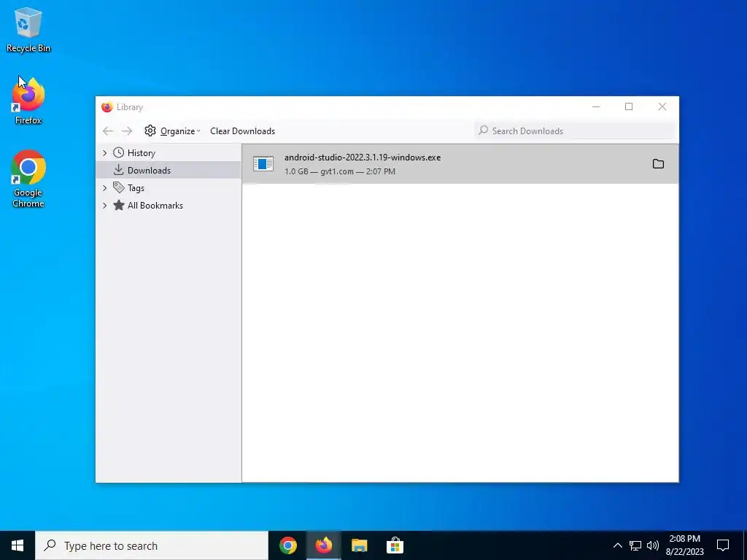The image size is (747, 560).
Task: Click the Firefox taskbar button
Action: coord(323,545)
